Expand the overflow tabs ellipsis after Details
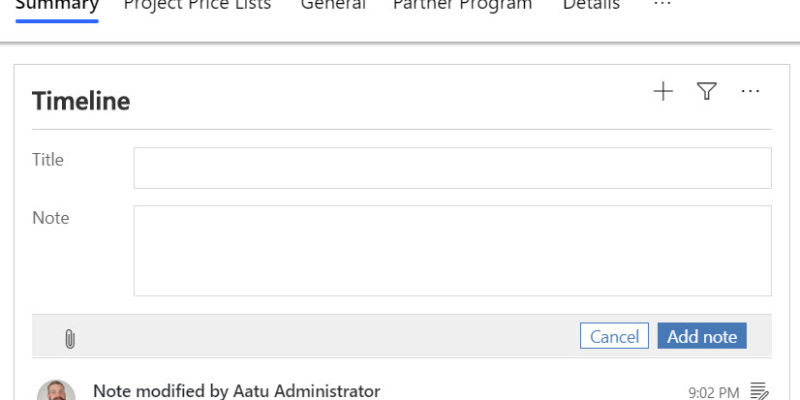800x400 pixels. click(662, 5)
